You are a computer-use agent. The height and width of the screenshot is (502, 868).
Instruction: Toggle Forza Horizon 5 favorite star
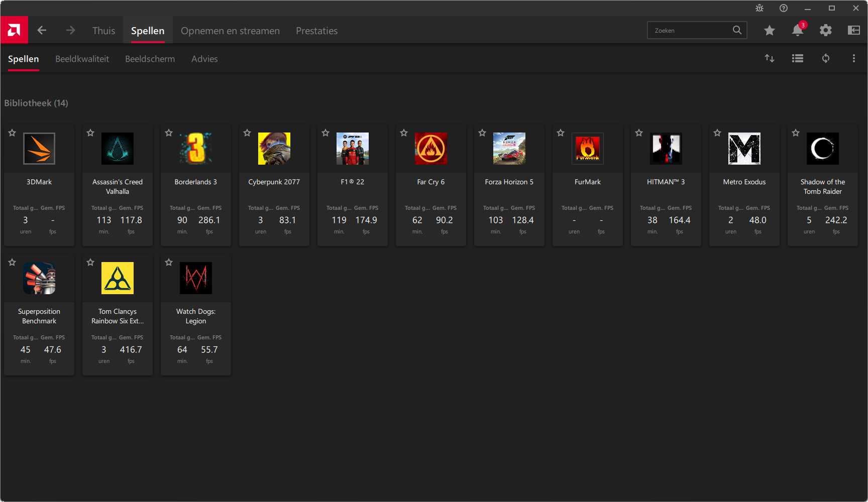pos(482,133)
